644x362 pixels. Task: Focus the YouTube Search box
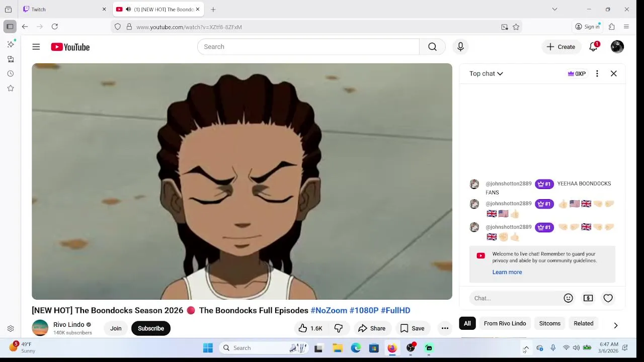point(308,47)
